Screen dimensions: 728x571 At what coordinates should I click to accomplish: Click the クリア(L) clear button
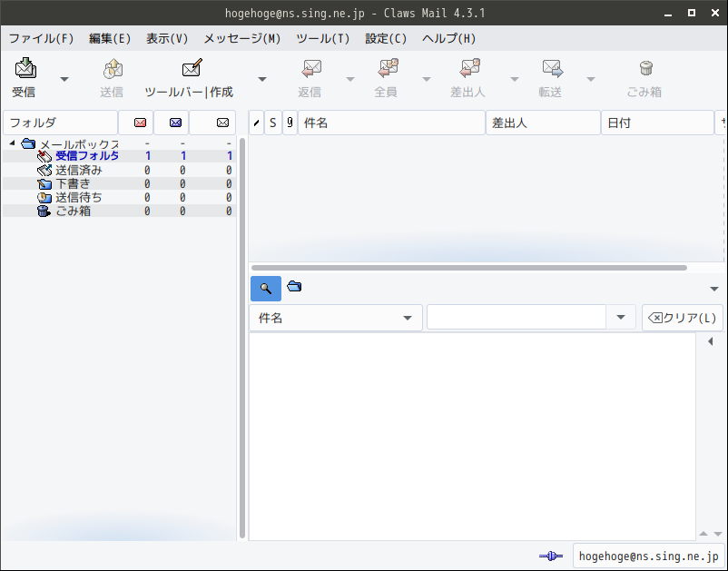pos(682,318)
